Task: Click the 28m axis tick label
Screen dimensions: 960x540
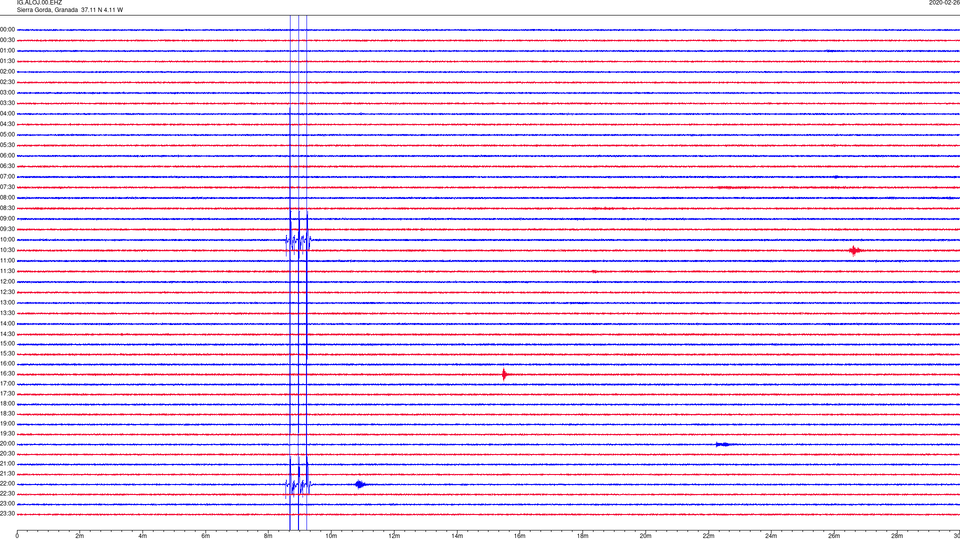Action: click(x=897, y=536)
